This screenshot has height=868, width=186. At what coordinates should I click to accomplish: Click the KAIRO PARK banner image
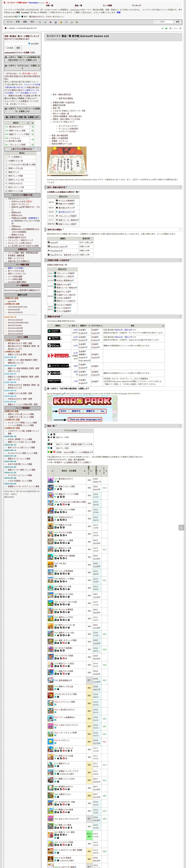pos(82,408)
